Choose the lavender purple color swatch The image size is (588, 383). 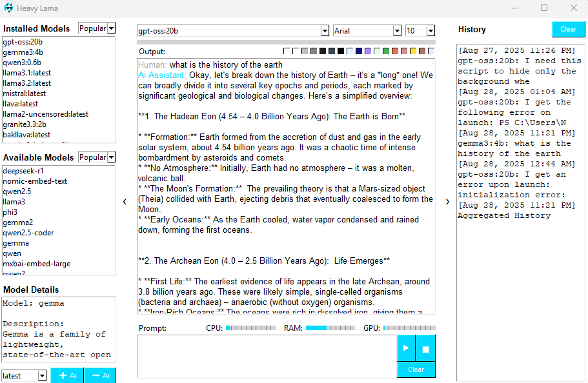click(x=368, y=51)
